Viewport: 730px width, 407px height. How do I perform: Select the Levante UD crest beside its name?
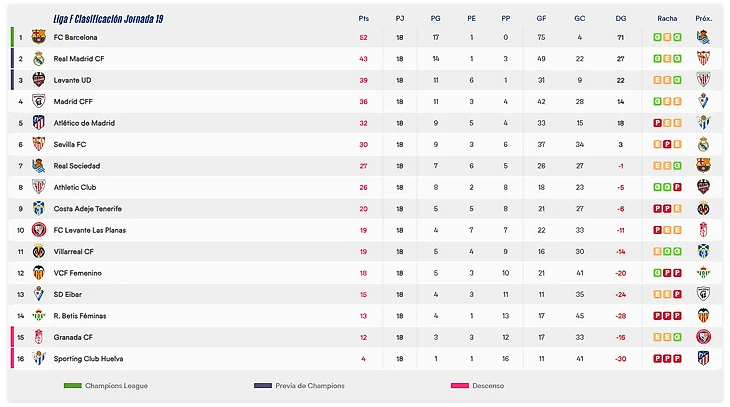coord(39,80)
